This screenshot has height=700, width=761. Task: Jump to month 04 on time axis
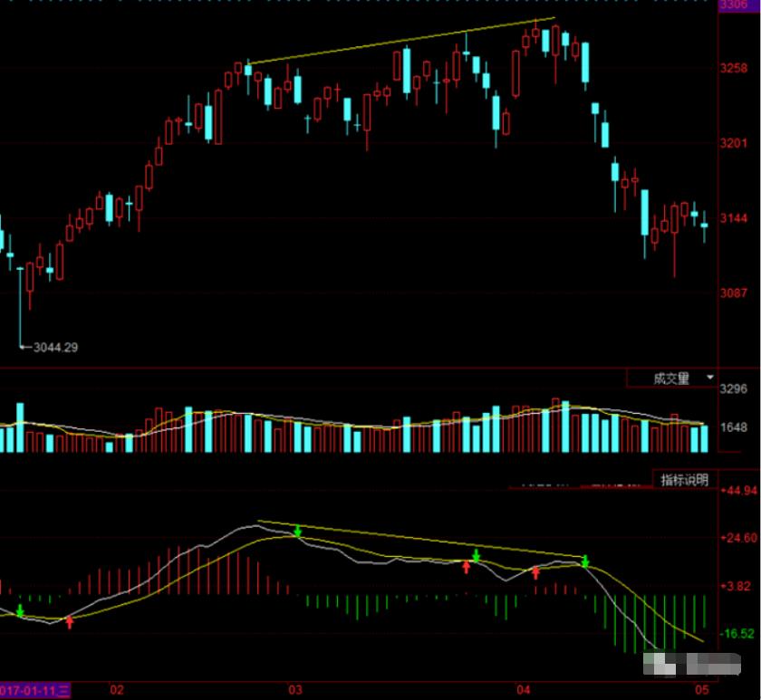pos(523,690)
